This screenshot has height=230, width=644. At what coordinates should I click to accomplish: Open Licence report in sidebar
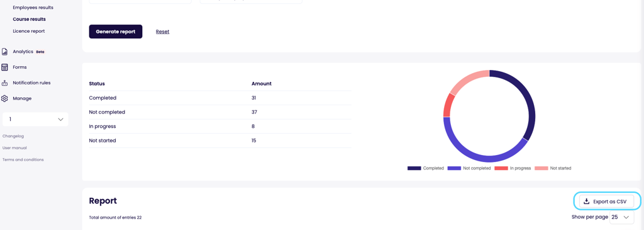pyautogui.click(x=29, y=32)
